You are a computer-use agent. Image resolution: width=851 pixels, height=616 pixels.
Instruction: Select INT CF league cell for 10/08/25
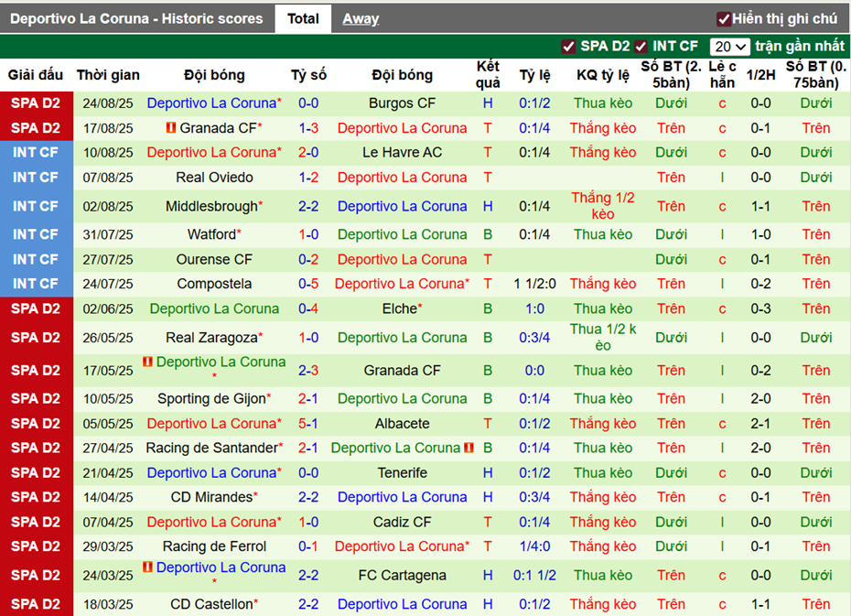click(x=36, y=153)
